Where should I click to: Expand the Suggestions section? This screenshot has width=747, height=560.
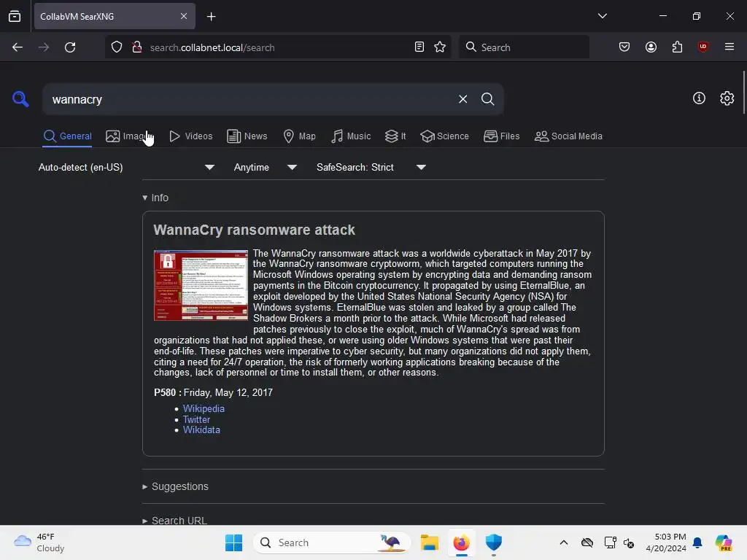(175, 486)
